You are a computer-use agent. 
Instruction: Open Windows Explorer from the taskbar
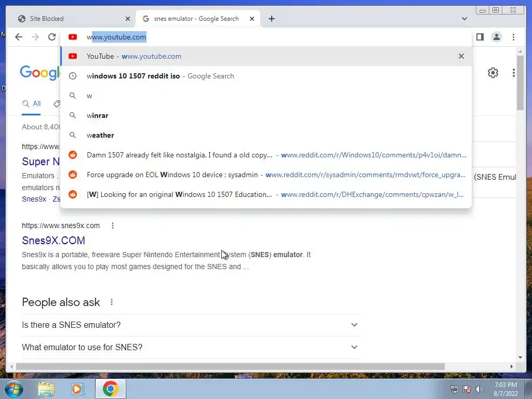[x=46, y=389]
